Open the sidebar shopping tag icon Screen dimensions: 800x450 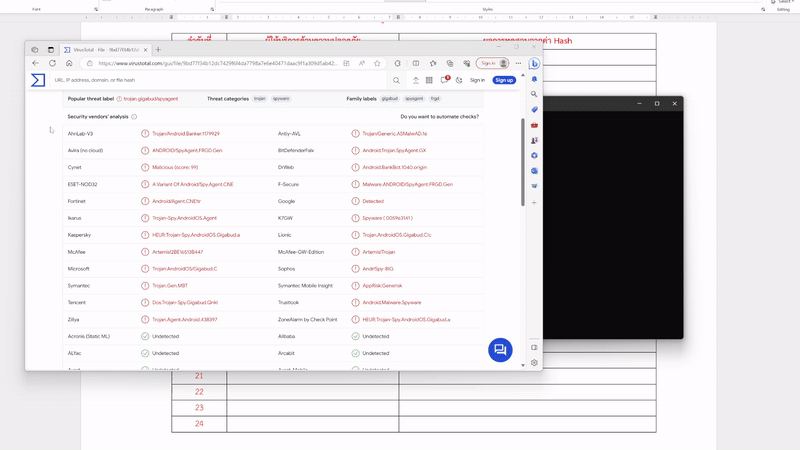(534, 110)
